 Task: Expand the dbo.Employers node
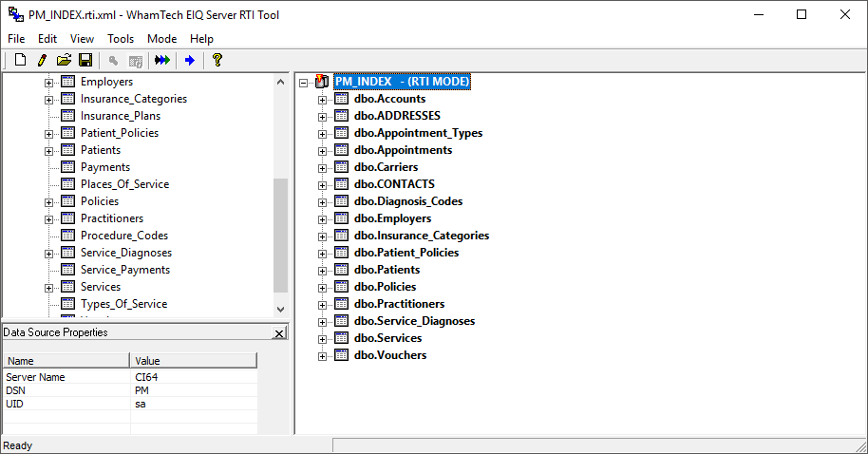pyautogui.click(x=322, y=219)
